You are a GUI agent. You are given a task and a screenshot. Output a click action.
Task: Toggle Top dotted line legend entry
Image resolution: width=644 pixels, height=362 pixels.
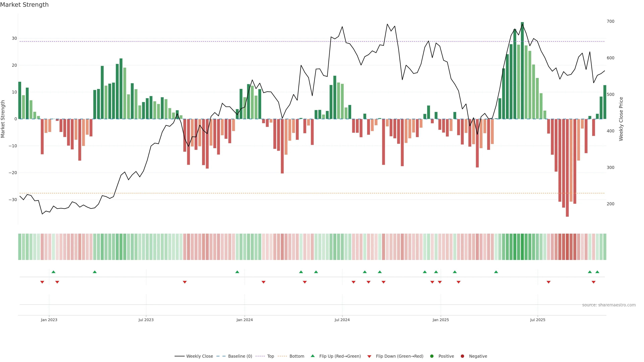click(270, 356)
